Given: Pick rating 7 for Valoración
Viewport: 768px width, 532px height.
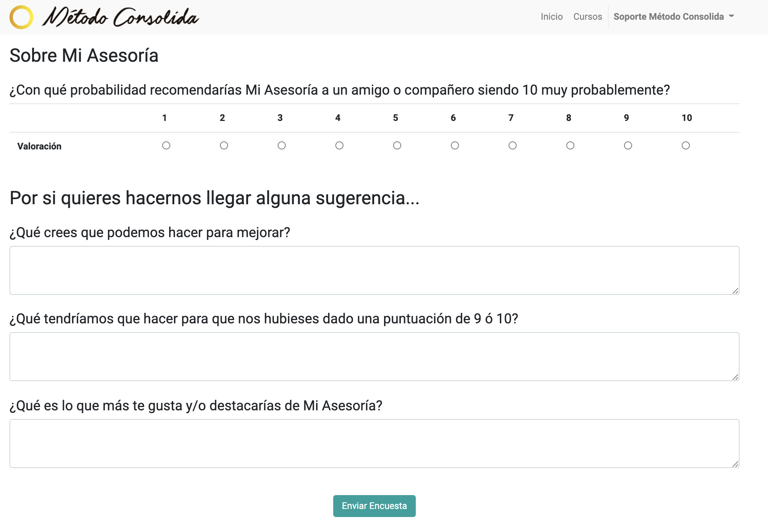Looking at the screenshot, I should pyautogui.click(x=513, y=145).
